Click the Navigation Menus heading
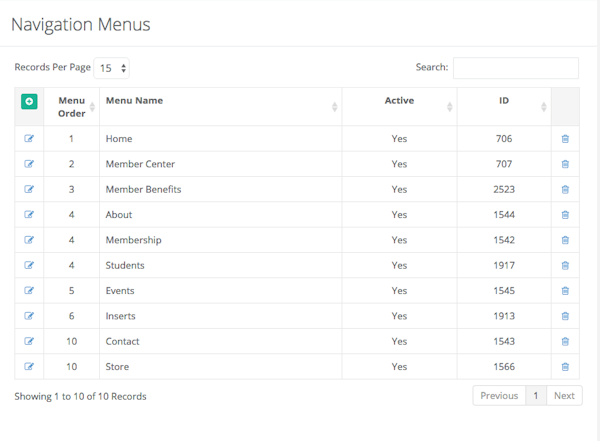Viewport: 600px width, 441px height. click(x=80, y=24)
